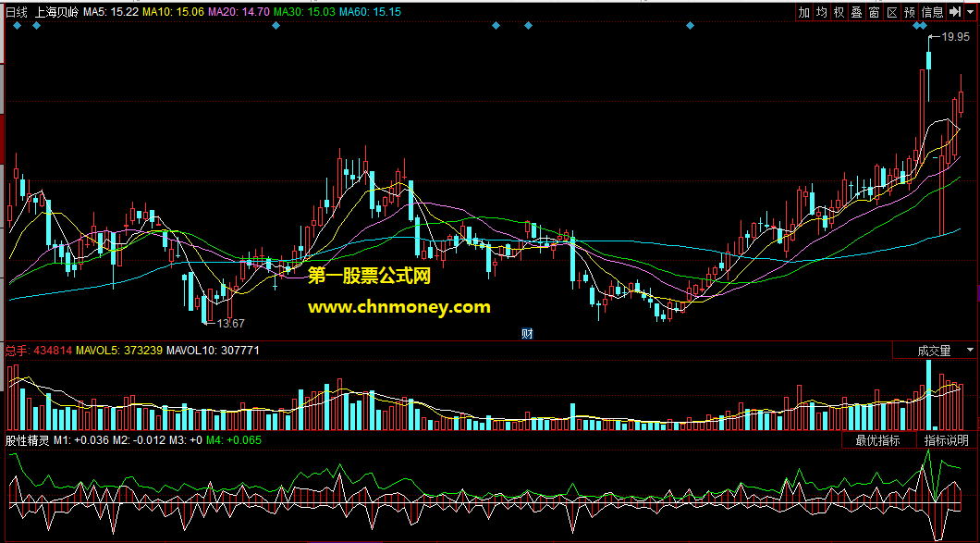Select the MA60: 15.15 label

[371, 12]
